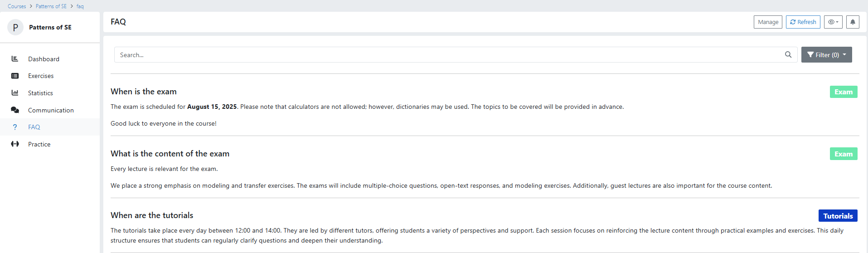Click the Statistics bar chart icon
868x253 pixels.
(15, 93)
